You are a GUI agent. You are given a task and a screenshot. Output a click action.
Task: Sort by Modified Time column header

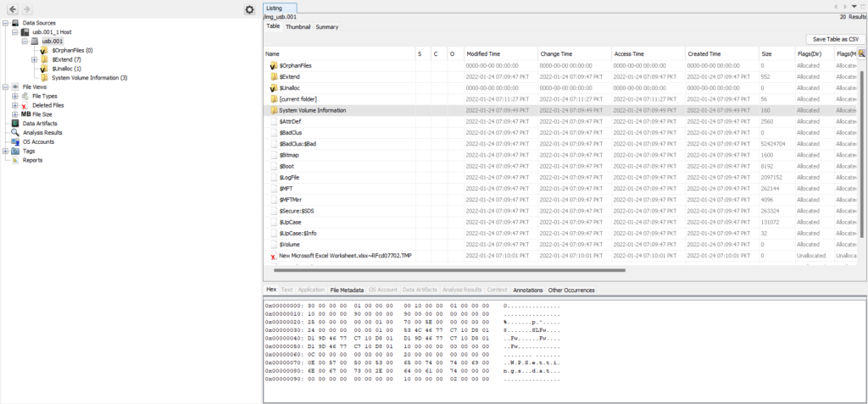coord(501,53)
